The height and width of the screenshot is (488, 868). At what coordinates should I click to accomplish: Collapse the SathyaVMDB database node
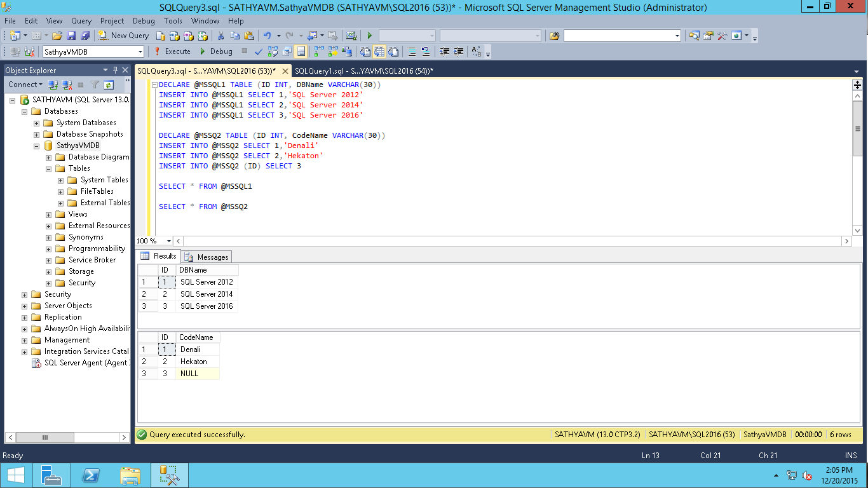click(x=37, y=146)
